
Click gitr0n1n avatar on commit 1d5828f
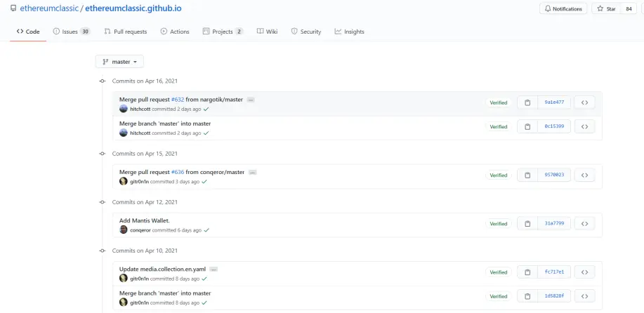coord(124,302)
